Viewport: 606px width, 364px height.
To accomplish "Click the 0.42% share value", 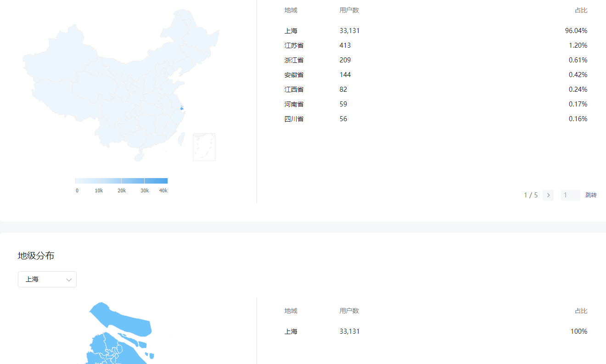I will (x=578, y=75).
